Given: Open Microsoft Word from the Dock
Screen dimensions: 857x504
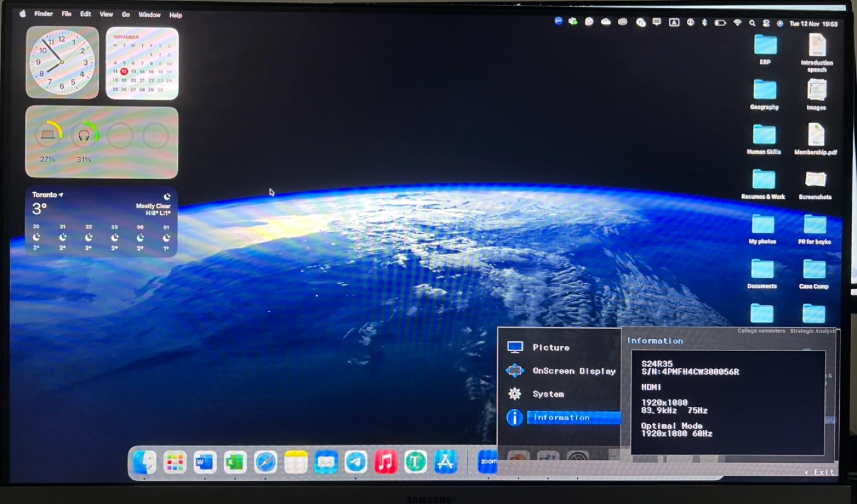Looking at the screenshot, I should [205, 462].
